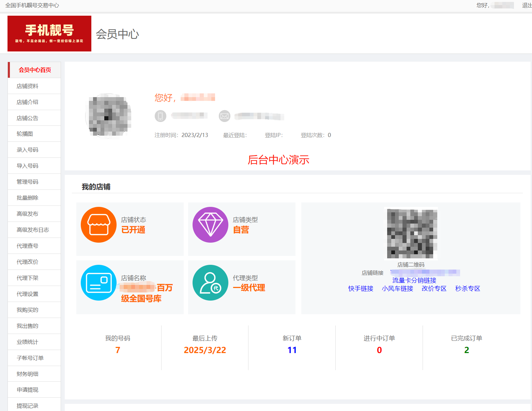Viewport: 532px width, 411px height.
Task: Open 业绩统计 menu entry
Action: point(28,342)
